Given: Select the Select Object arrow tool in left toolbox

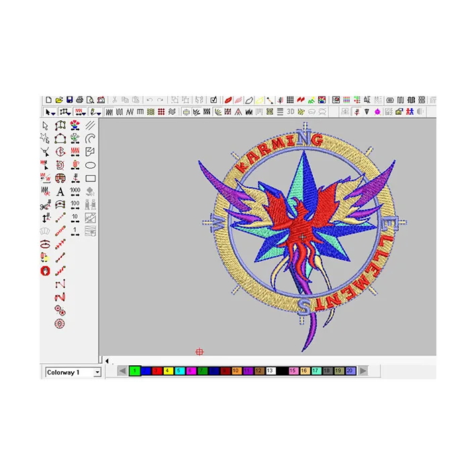Looking at the screenshot, I should [x=45, y=126].
